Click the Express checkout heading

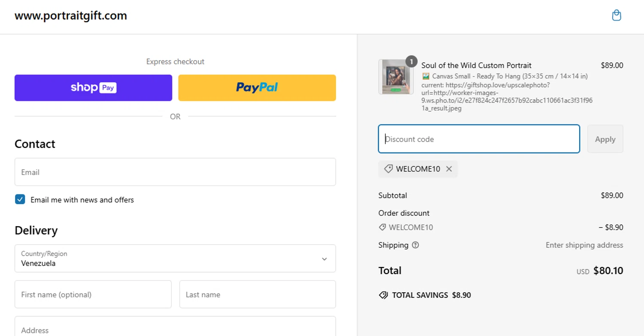pos(175,61)
